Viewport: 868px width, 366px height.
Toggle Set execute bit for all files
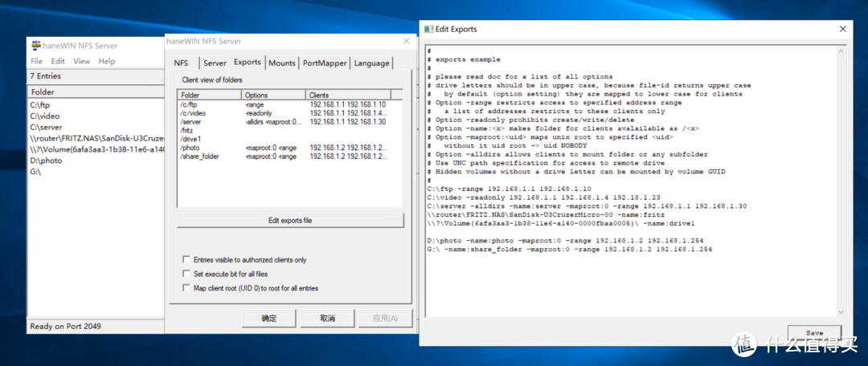186,274
